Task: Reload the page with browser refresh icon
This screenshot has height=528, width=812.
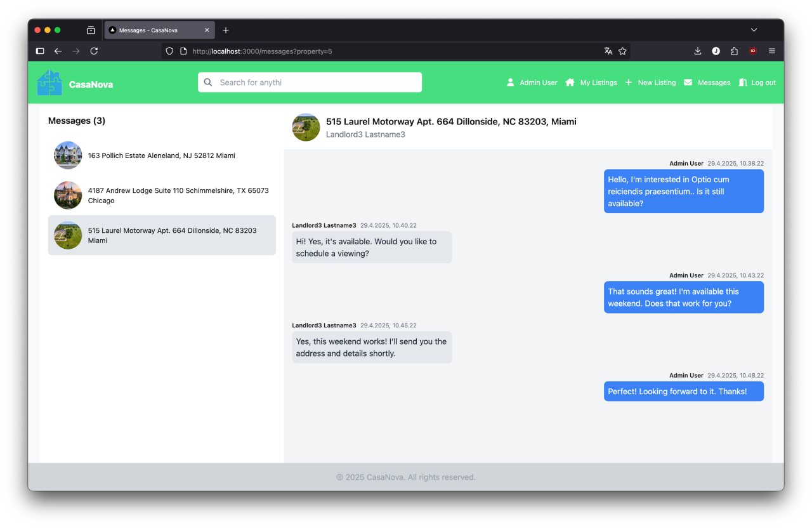Action: pos(94,51)
